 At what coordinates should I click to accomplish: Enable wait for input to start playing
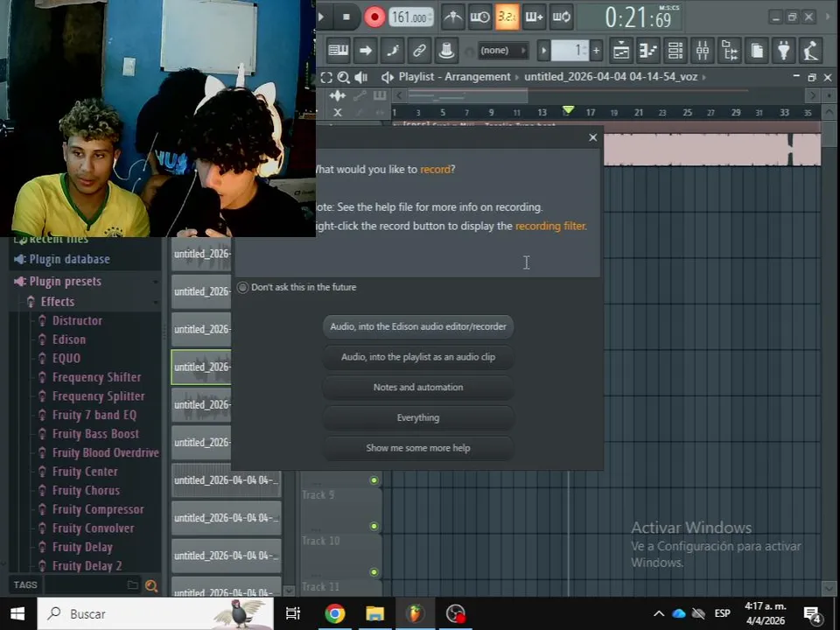click(x=479, y=17)
